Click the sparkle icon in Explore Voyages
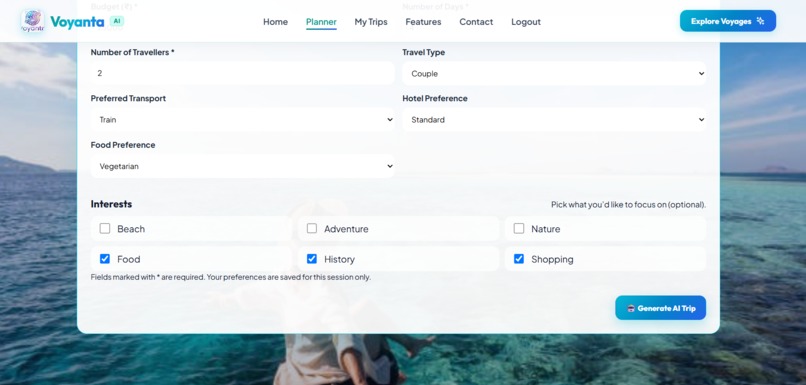 tap(761, 21)
